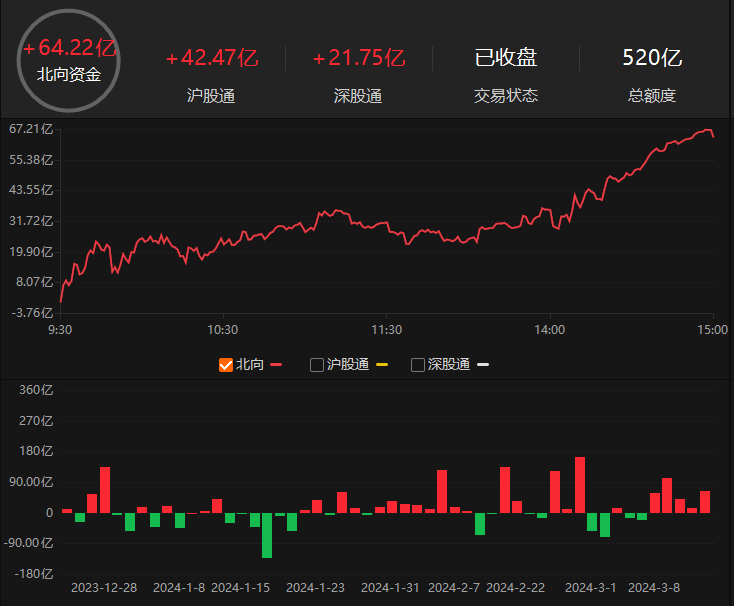Click the -3.76亿 y-axis label
The image size is (734, 606).
(x=32, y=313)
